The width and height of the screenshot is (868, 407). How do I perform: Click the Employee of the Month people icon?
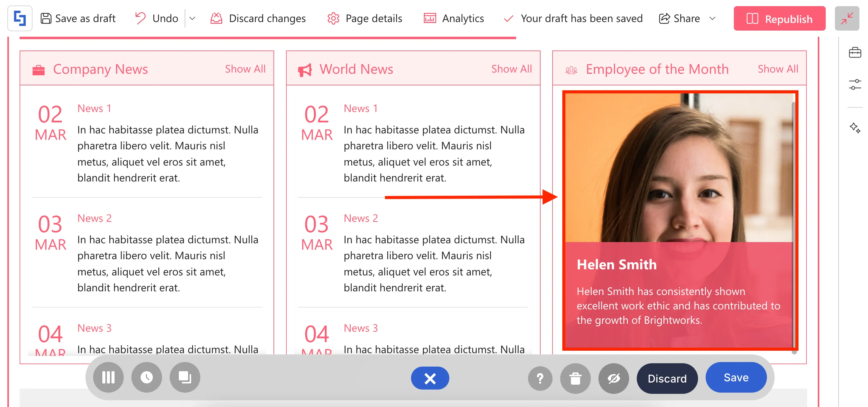click(x=571, y=70)
